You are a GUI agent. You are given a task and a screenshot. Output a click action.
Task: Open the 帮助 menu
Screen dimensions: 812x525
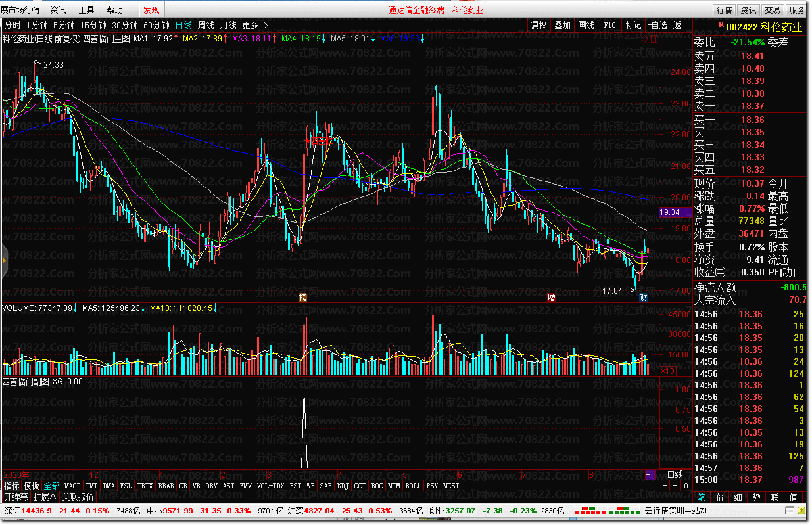[x=114, y=10]
